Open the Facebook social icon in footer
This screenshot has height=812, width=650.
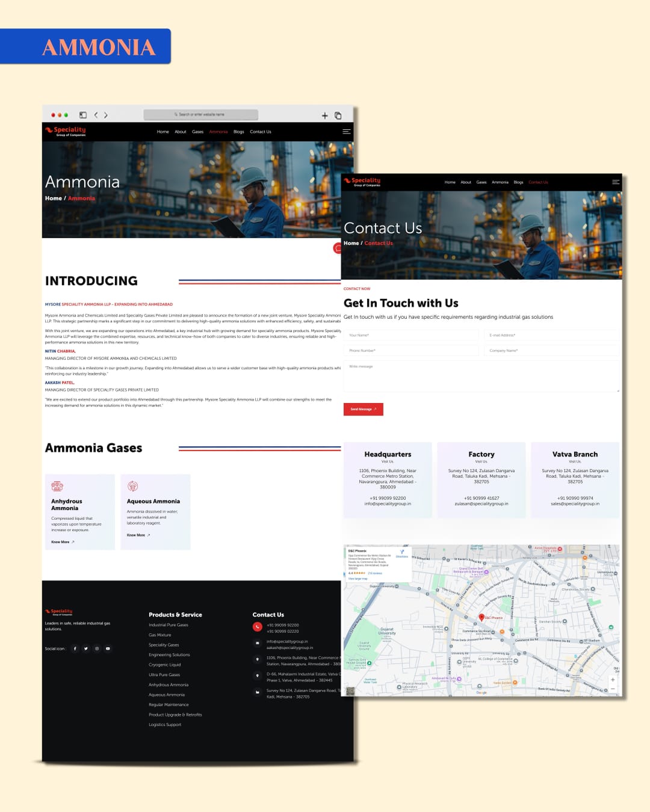(x=75, y=648)
